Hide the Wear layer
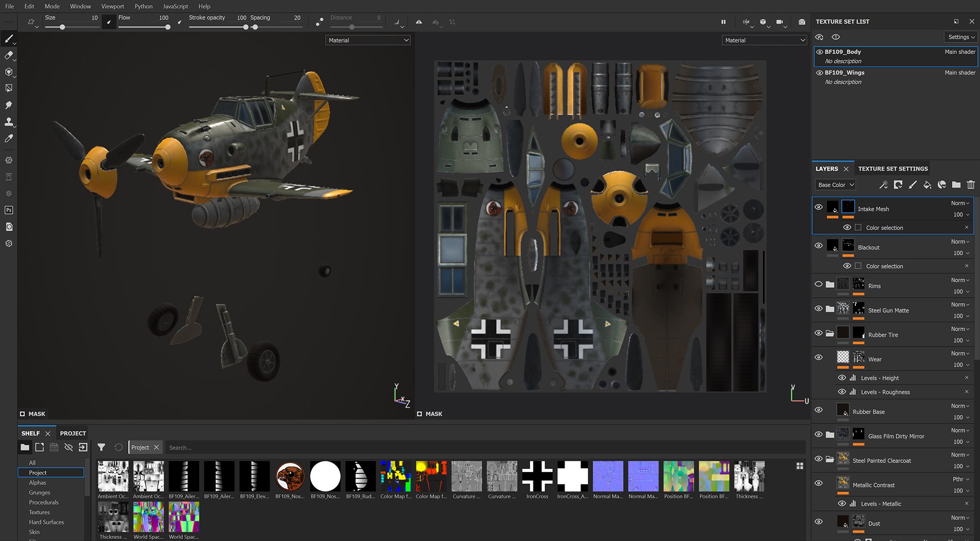Screen dimensions: 980x541 [819, 357]
